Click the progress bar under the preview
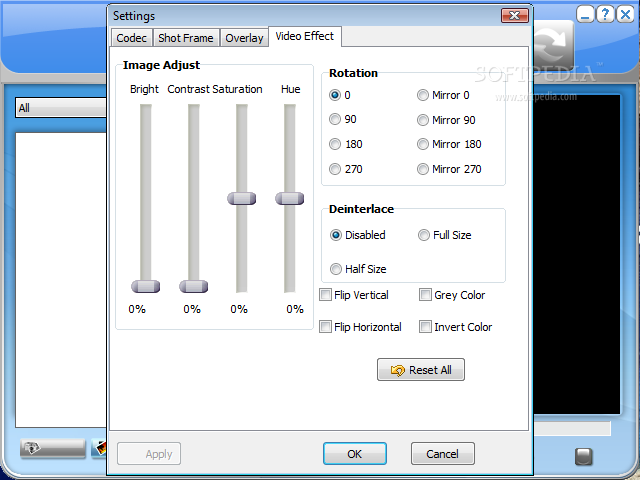 572,429
